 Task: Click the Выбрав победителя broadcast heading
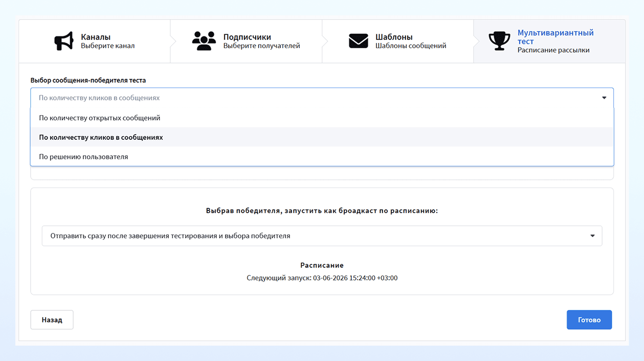pos(322,210)
